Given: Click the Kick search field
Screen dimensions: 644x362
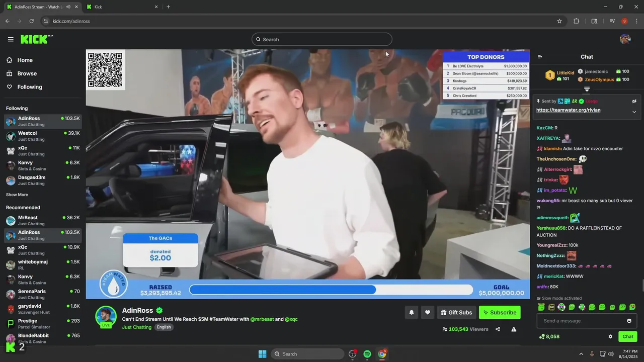Looking at the screenshot, I should [x=321, y=39].
